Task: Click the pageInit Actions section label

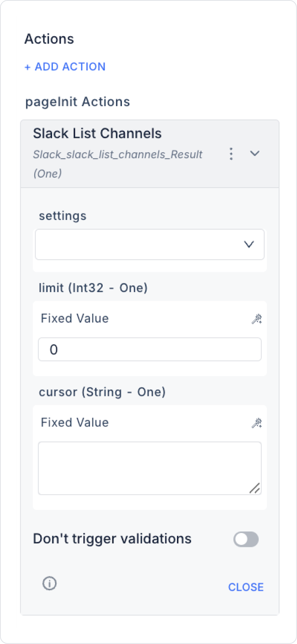Action: [78, 102]
